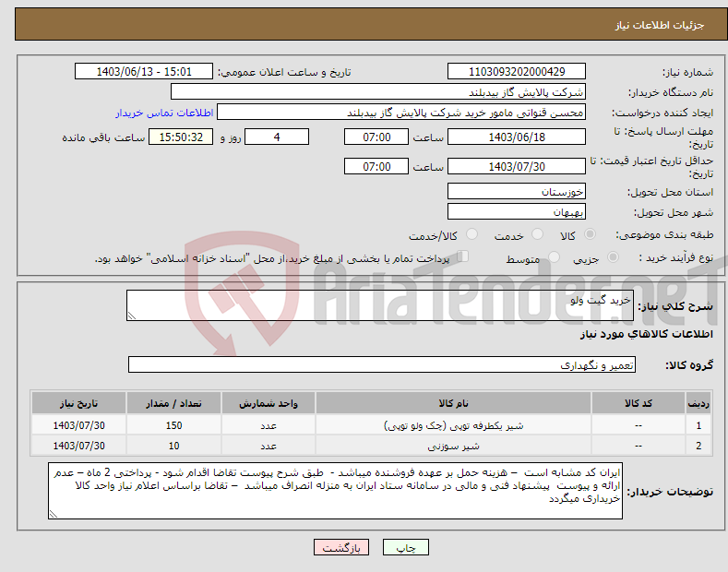Screen dimensions: 728x572
Task: Click the label توضیحات خریدار
Action: pos(670,492)
